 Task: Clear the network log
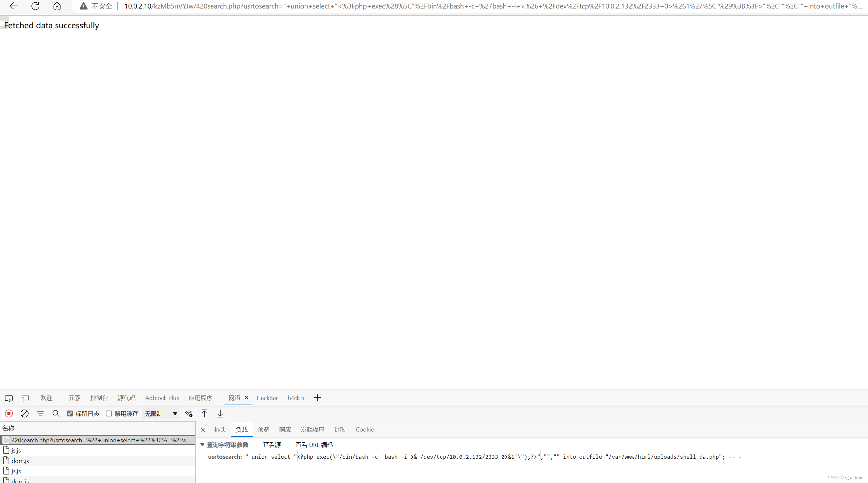25,413
